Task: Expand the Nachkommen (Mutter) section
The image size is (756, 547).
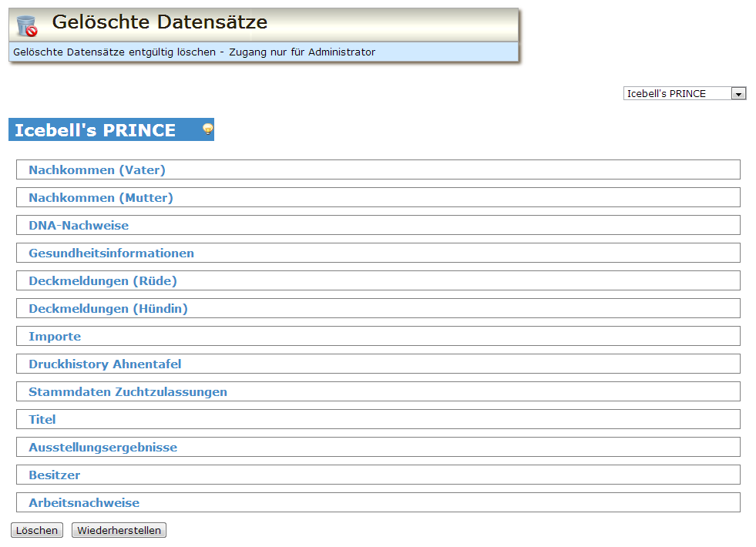Action: (x=101, y=198)
